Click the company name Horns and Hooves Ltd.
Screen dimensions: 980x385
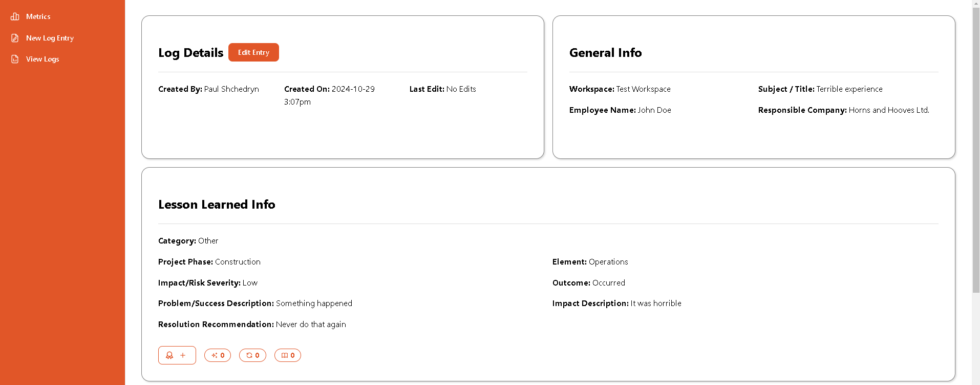pyautogui.click(x=888, y=110)
